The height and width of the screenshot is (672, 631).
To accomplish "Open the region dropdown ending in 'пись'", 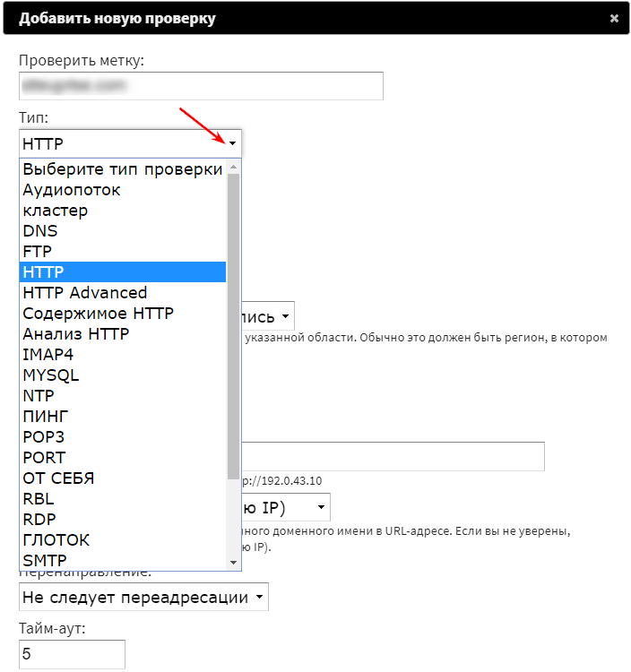I will (268, 316).
